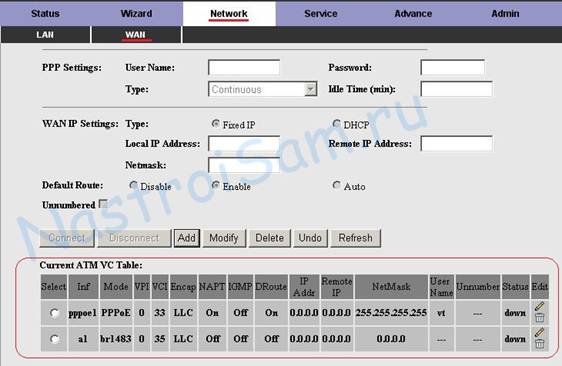Screen dimensions: 562x366
Task: Click the Add button
Action: (x=187, y=238)
